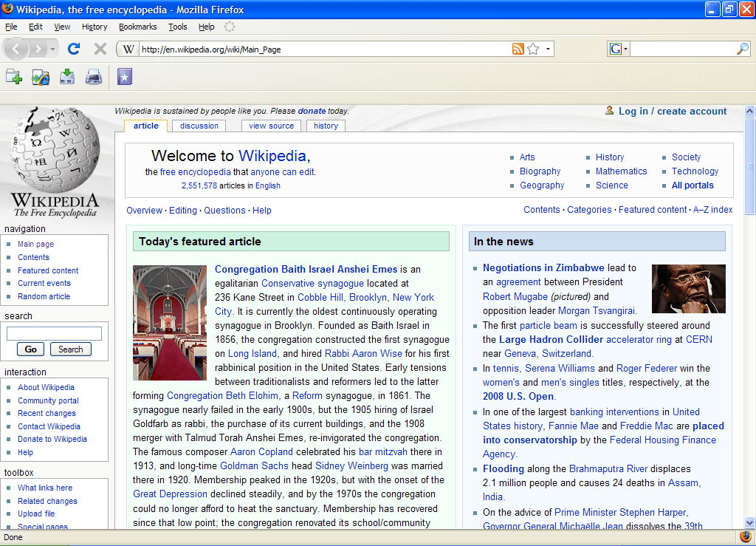
Task: Click the vertical scrollbar up arrow
Action: pos(749,111)
